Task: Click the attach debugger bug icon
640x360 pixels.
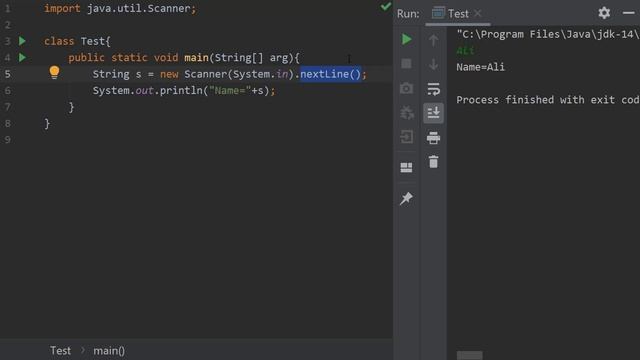Action: 407,113
